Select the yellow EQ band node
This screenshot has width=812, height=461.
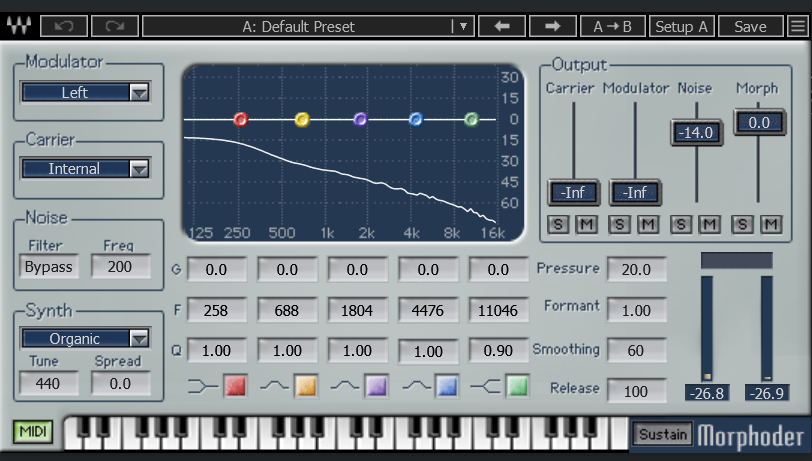(x=302, y=120)
